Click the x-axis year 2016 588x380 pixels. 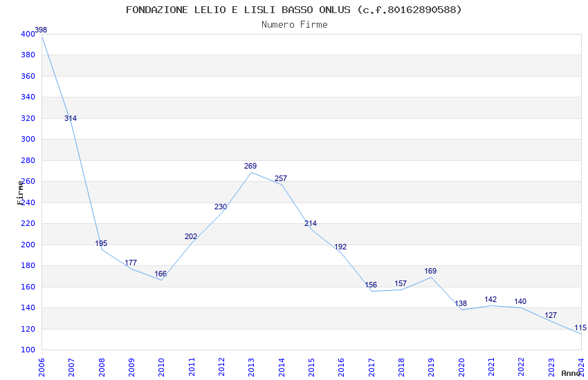(342, 368)
